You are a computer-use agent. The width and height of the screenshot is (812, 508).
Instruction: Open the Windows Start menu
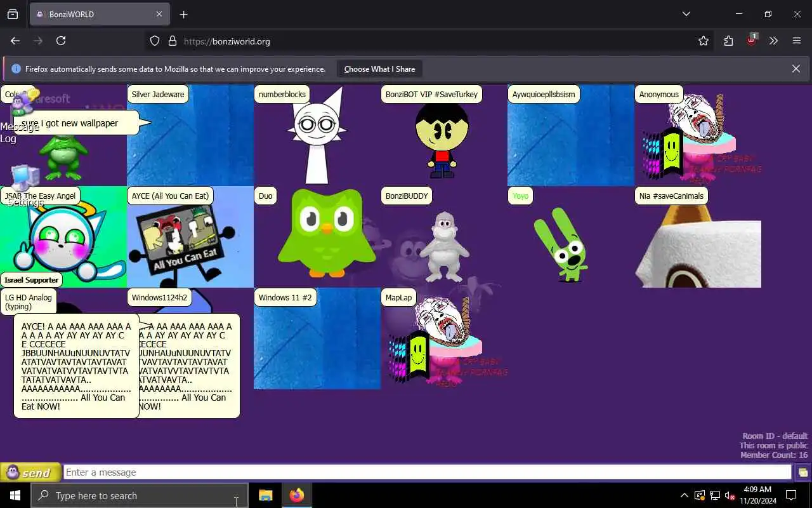point(15,495)
